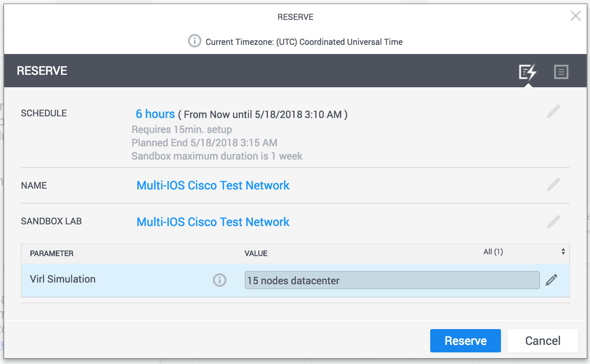590x364 pixels.
Task: Confirm with the blue Reserve button
Action: pos(466,341)
